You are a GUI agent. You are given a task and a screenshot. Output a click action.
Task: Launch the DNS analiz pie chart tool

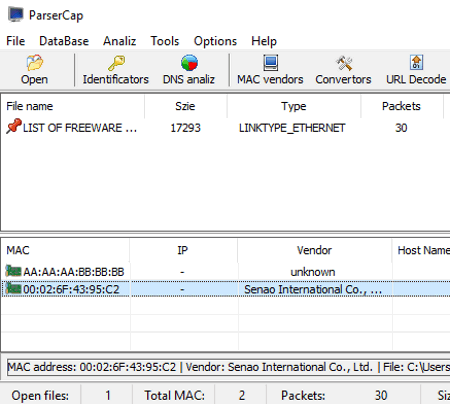tap(189, 63)
